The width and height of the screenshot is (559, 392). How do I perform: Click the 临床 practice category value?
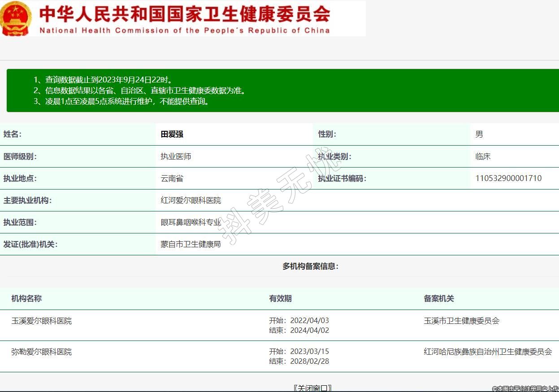point(483,157)
